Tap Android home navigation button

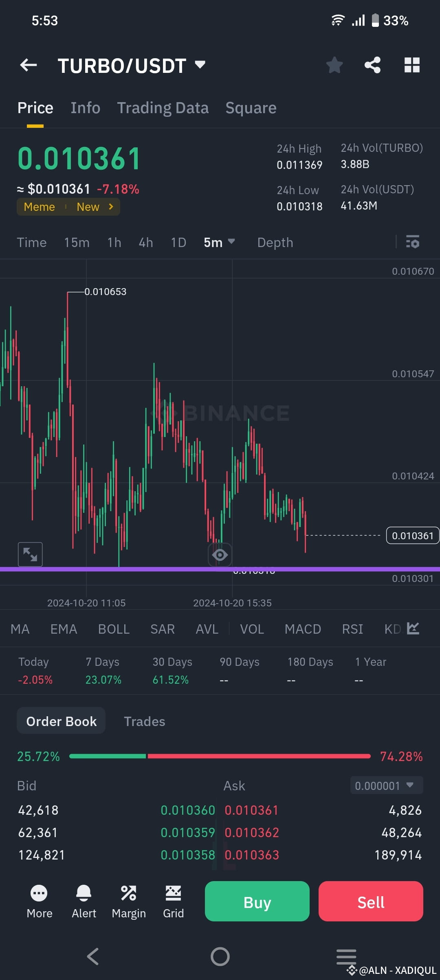pos(220,956)
